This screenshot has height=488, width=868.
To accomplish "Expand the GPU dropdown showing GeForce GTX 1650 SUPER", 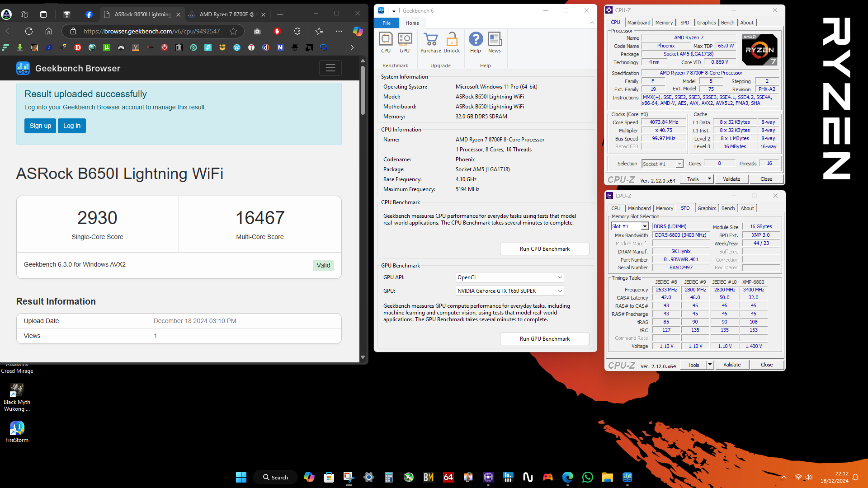I will (x=510, y=291).
